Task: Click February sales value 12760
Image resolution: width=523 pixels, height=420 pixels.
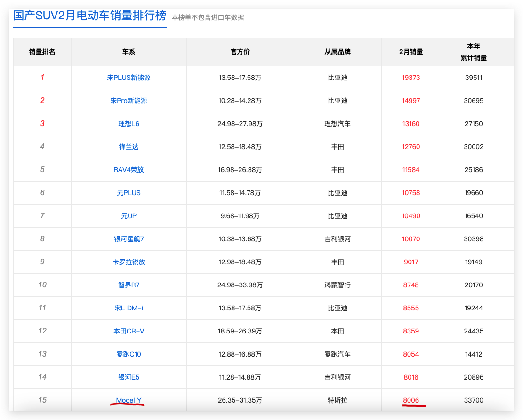Action: click(410, 147)
